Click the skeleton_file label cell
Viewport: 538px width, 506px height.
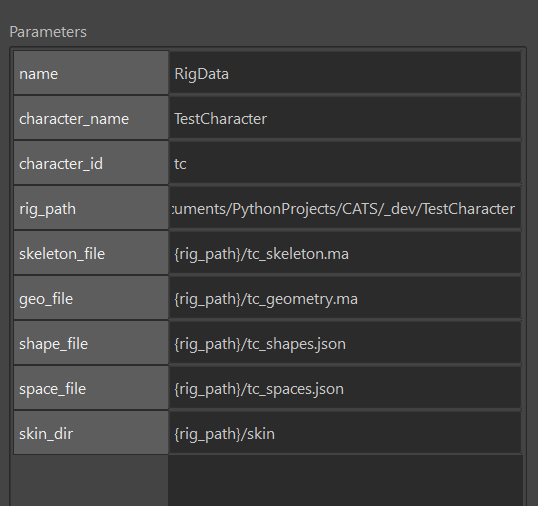click(x=91, y=252)
